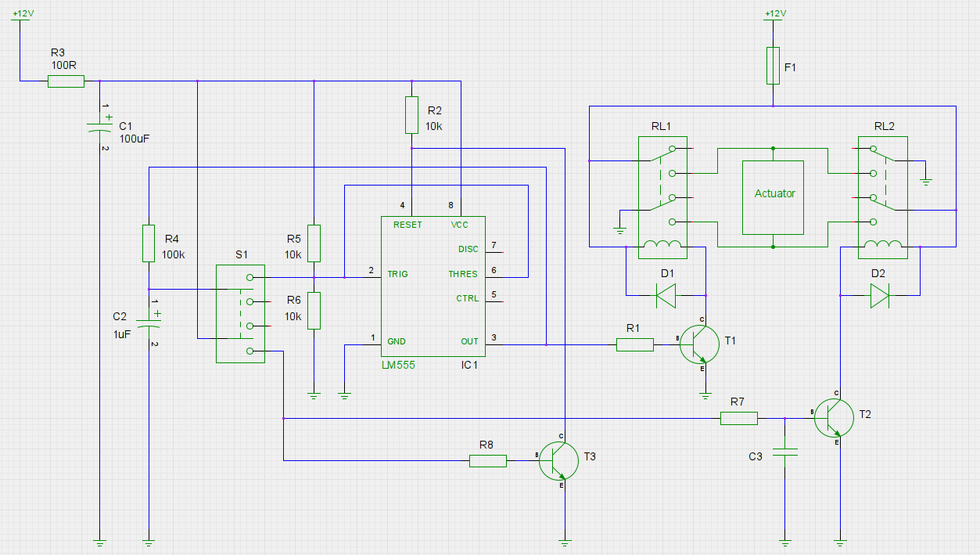Viewport: 980px width, 555px height.
Task: Click the 100R value under R3
Action: (64, 65)
